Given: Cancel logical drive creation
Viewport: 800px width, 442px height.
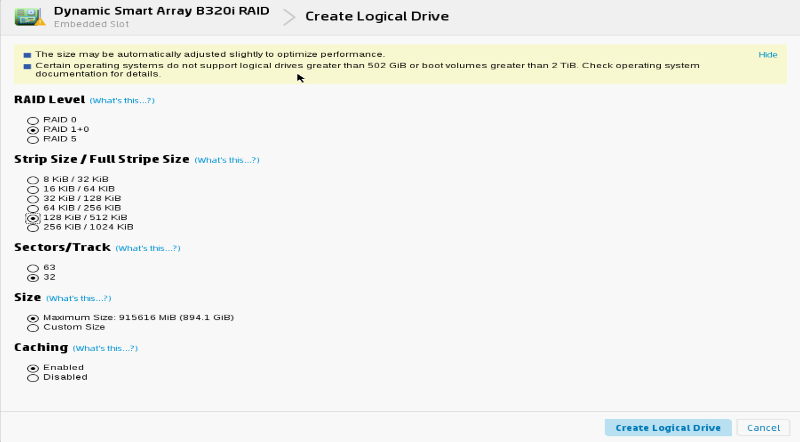Looking at the screenshot, I should [x=763, y=428].
